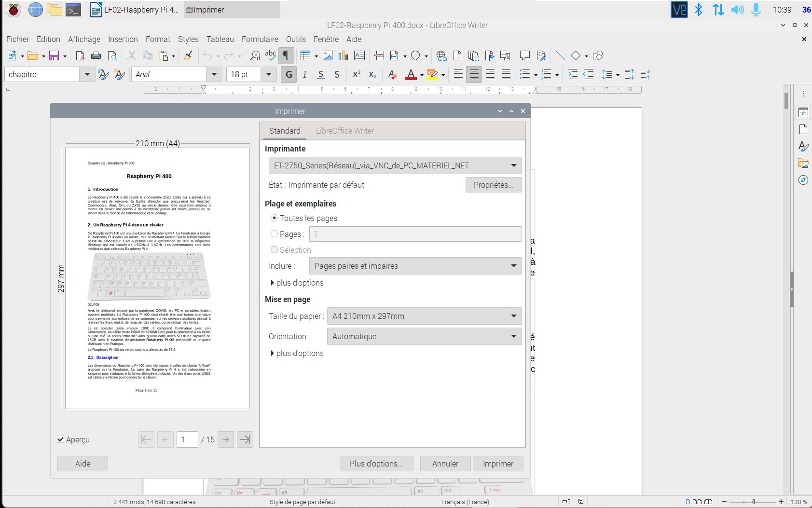This screenshot has height=508, width=812.
Task: Click the Clone formatting paintbrush icon
Action: click(x=189, y=56)
